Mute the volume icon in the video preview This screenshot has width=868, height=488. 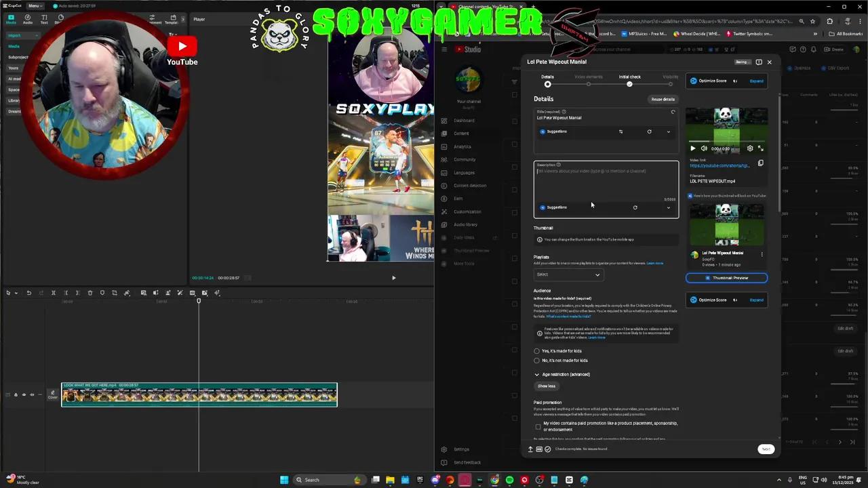point(705,148)
